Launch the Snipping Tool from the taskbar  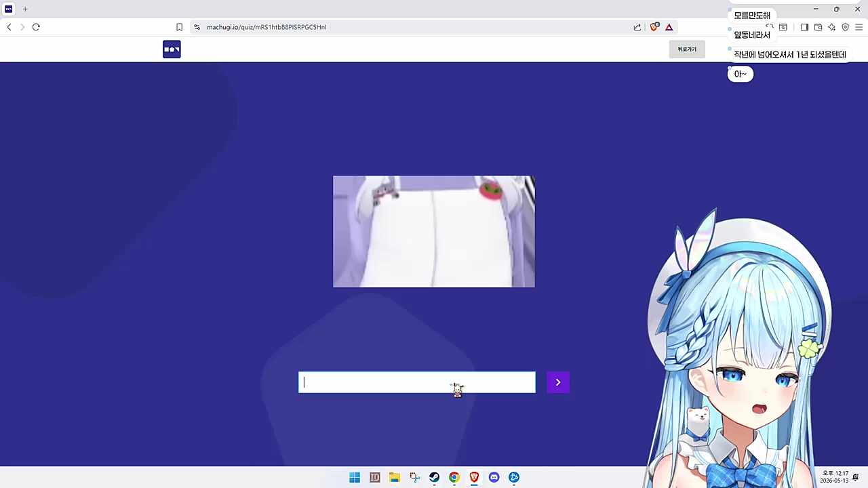click(414, 477)
